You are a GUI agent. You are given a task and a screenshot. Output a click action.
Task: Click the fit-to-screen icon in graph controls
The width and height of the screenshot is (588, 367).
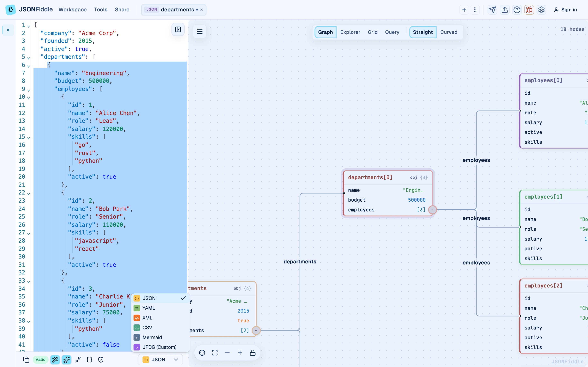coord(215,353)
